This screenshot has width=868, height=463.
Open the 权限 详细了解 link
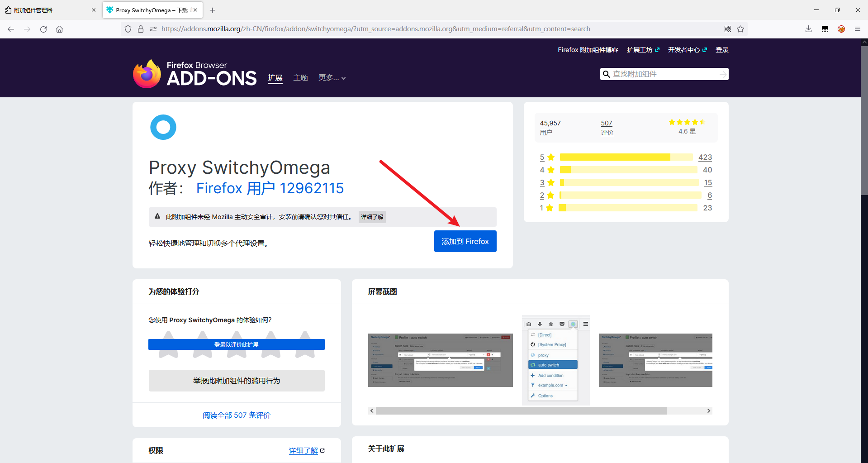point(307,451)
